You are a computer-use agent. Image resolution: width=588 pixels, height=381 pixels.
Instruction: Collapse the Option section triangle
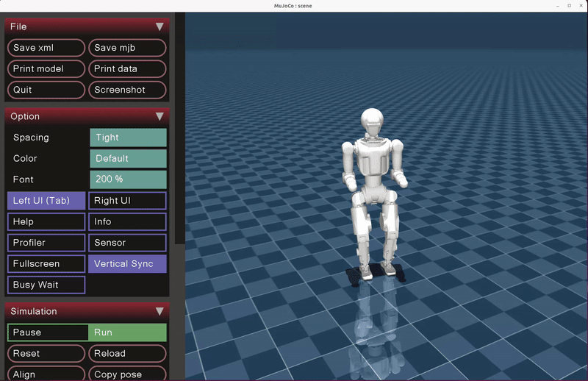[x=159, y=116]
